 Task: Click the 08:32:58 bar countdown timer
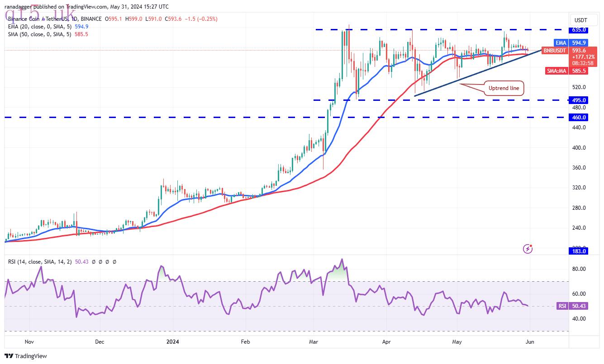point(584,63)
